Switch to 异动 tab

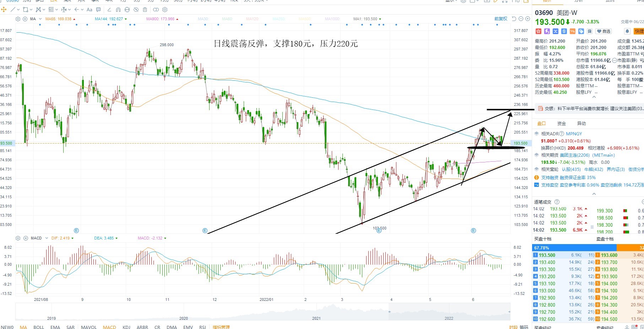tap(581, 123)
